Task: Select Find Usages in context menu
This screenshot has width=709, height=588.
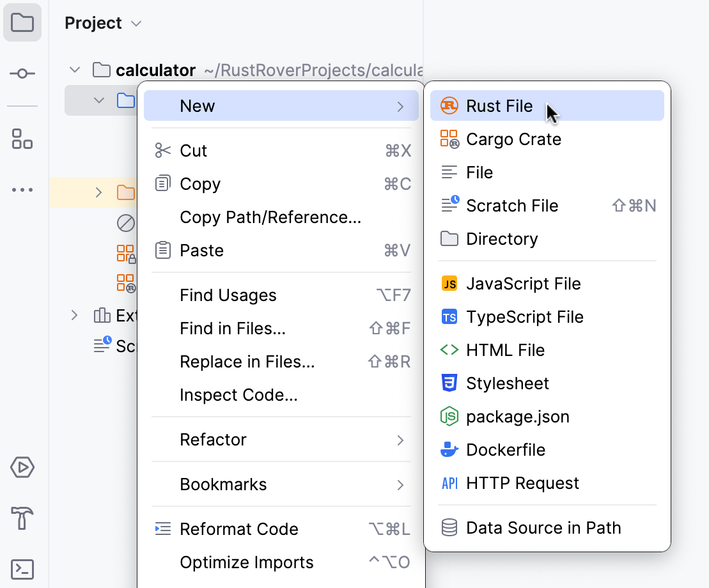Action: [281, 295]
